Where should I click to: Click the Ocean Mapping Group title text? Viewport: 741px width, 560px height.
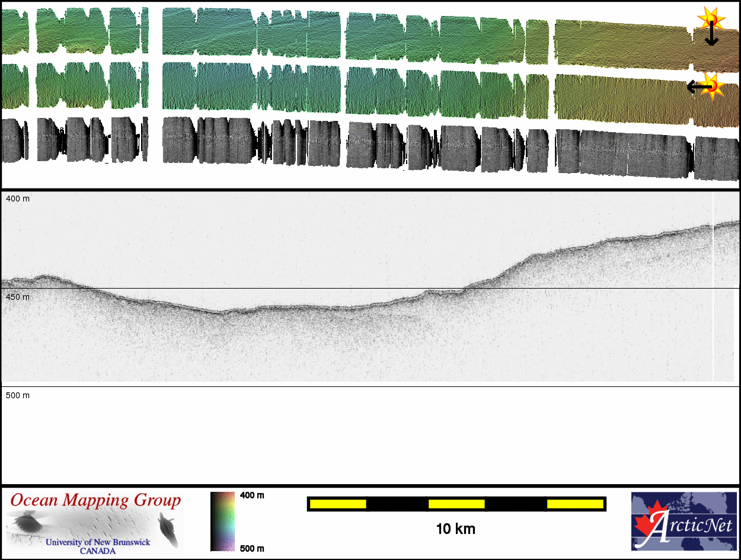[95, 501]
